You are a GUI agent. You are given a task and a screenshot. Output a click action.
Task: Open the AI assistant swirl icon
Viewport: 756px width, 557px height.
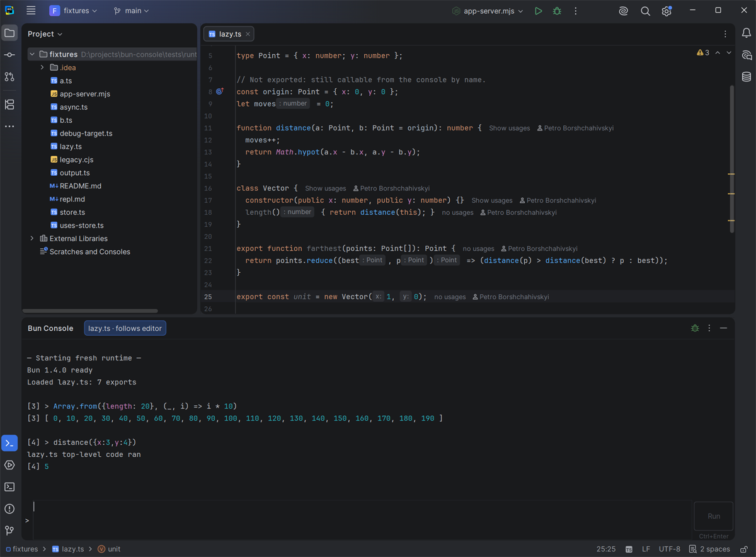coord(623,11)
